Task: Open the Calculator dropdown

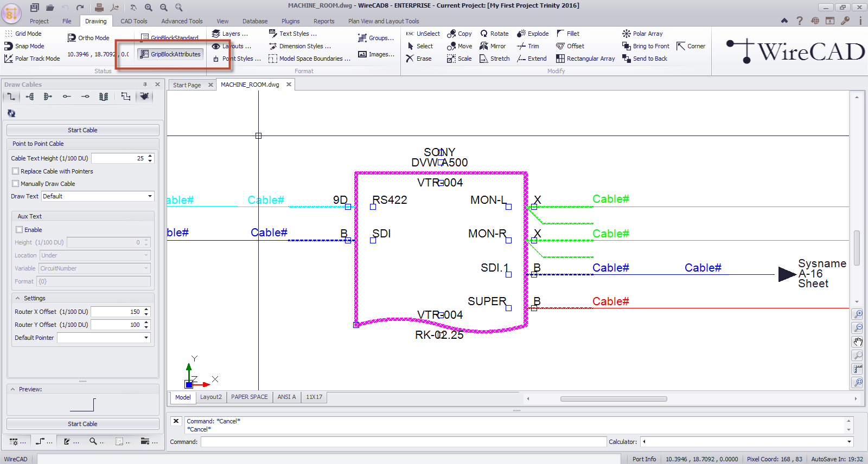Action: (x=850, y=442)
